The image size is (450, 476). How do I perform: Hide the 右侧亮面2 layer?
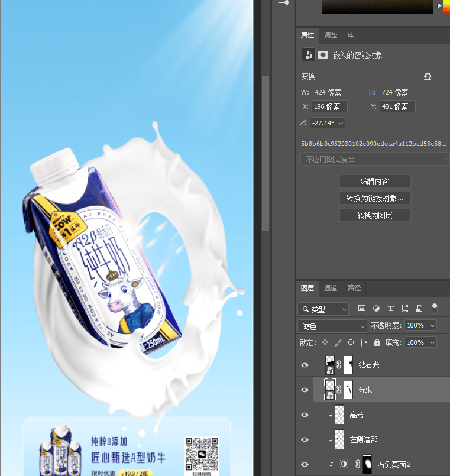[x=305, y=464]
